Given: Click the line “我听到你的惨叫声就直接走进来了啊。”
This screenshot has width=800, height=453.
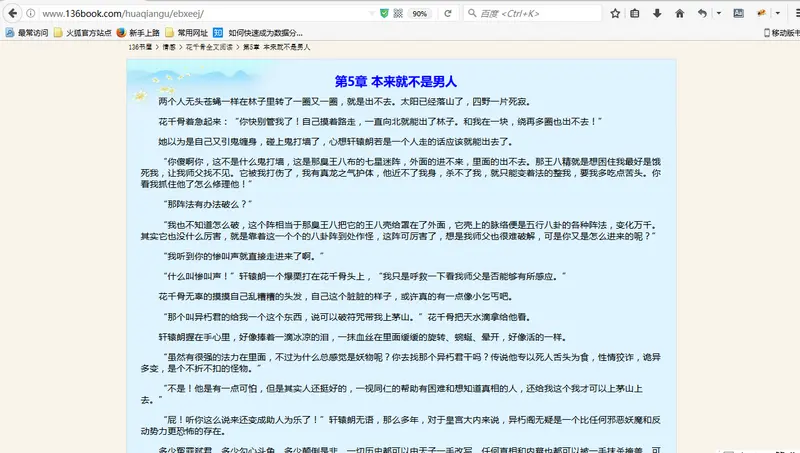Looking at the screenshot, I should [x=244, y=256].
